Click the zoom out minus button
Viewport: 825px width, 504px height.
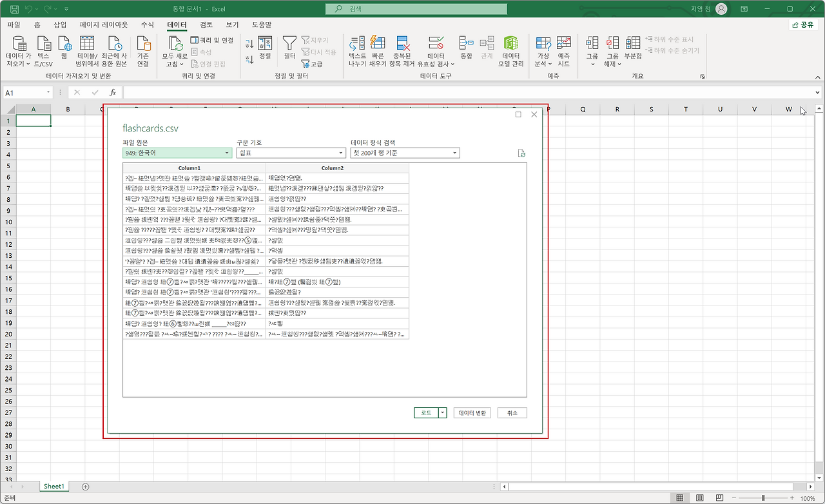734,498
